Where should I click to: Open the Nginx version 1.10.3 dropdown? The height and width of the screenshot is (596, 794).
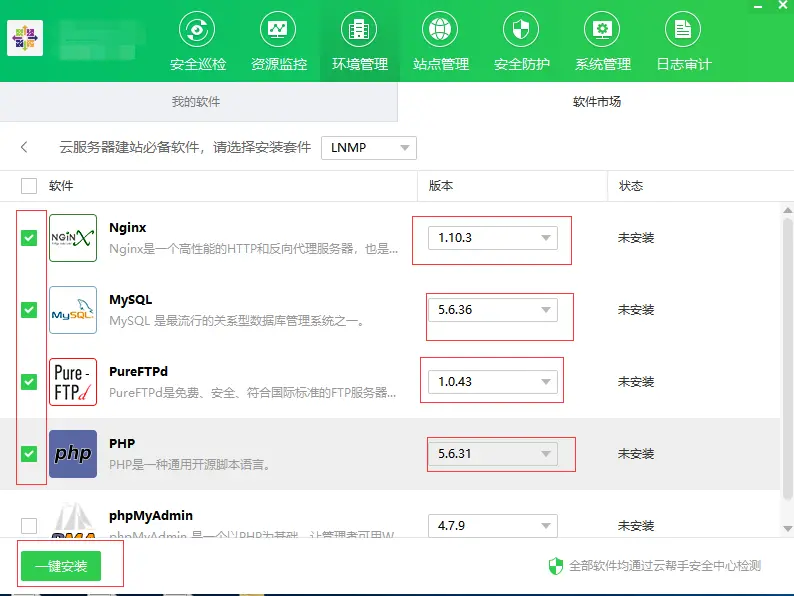point(493,238)
